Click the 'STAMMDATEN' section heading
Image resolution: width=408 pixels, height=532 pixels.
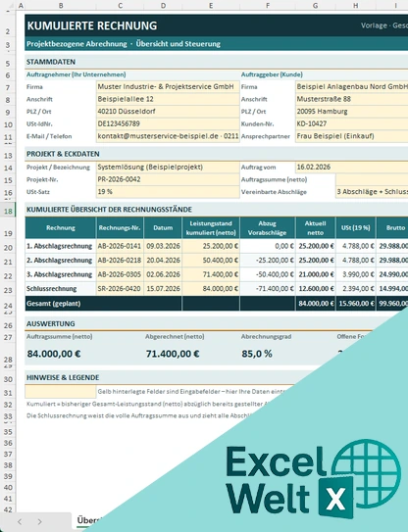pyautogui.click(x=51, y=62)
